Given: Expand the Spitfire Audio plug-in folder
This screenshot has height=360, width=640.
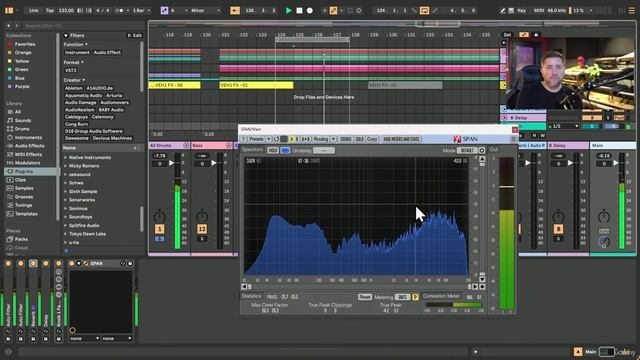Looking at the screenshot, I should [x=66, y=226].
